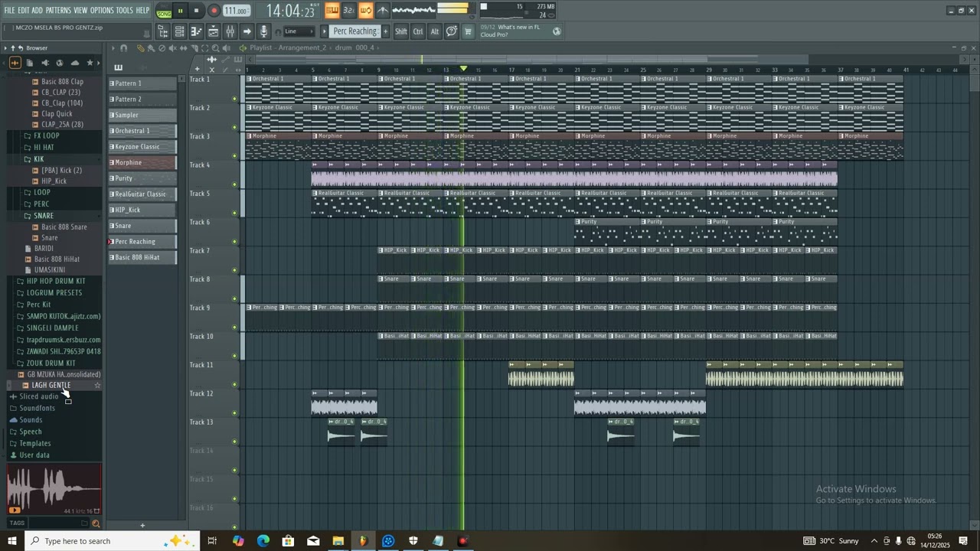Expand the ZOUK DRUM KIT folder
The width and height of the screenshot is (980, 551).
(51, 363)
